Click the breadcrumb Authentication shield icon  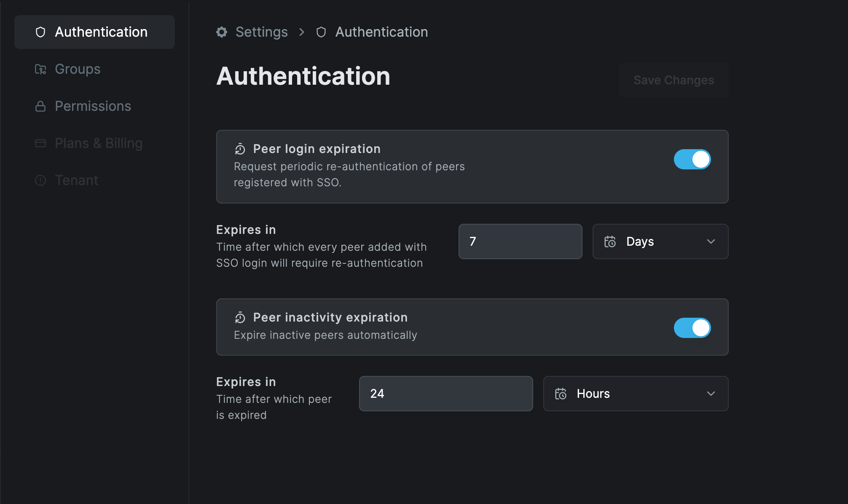pos(321,32)
